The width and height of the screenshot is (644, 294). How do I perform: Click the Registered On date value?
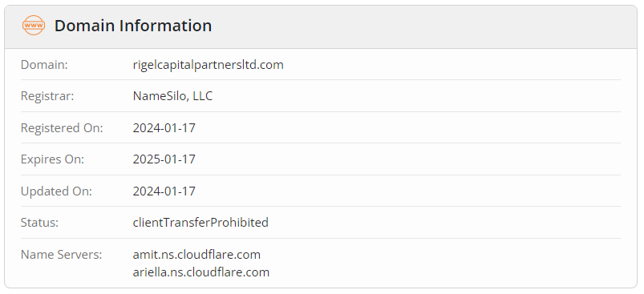(x=164, y=128)
